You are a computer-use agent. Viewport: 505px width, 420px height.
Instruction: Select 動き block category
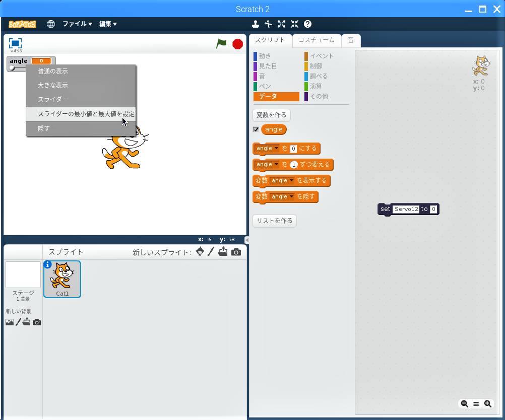click(x=276, y=56)
